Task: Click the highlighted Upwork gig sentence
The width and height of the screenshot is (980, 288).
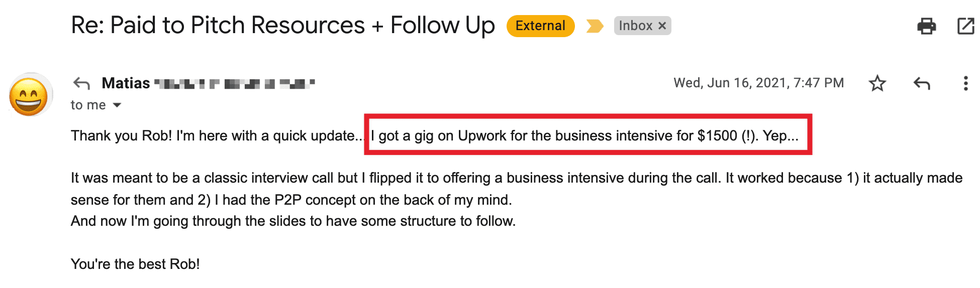Action: (584, 136)
